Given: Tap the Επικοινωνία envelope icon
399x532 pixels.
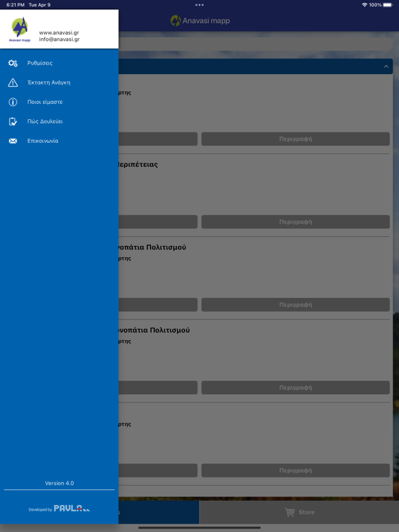Looking at the screenshot, I should 13,141.
